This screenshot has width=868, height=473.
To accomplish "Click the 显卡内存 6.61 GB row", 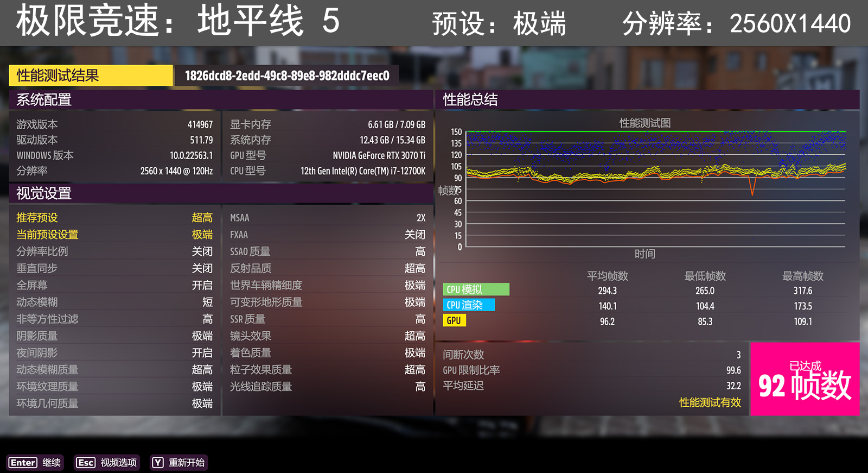I will click(328, 125).
